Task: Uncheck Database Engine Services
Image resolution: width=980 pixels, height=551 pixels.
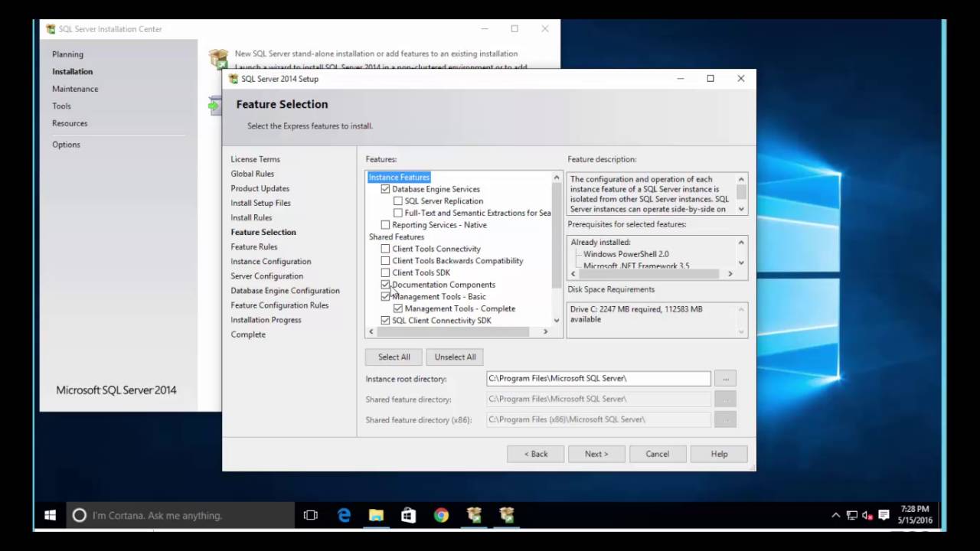Action: coord(385,189)
